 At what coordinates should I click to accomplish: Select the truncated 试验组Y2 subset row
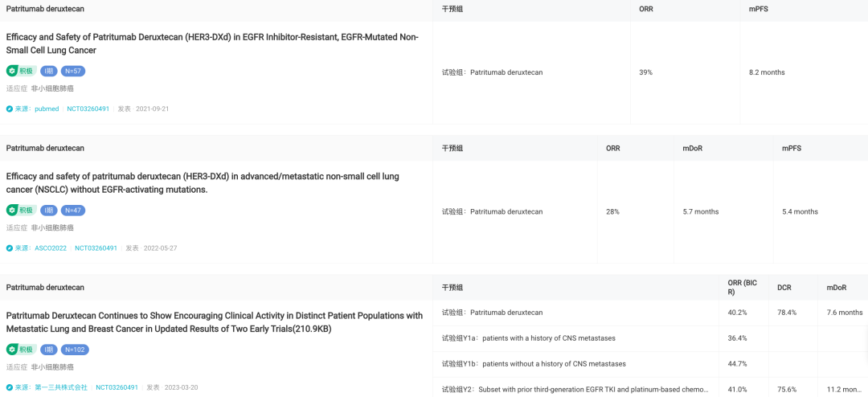(x=575, y=389)
